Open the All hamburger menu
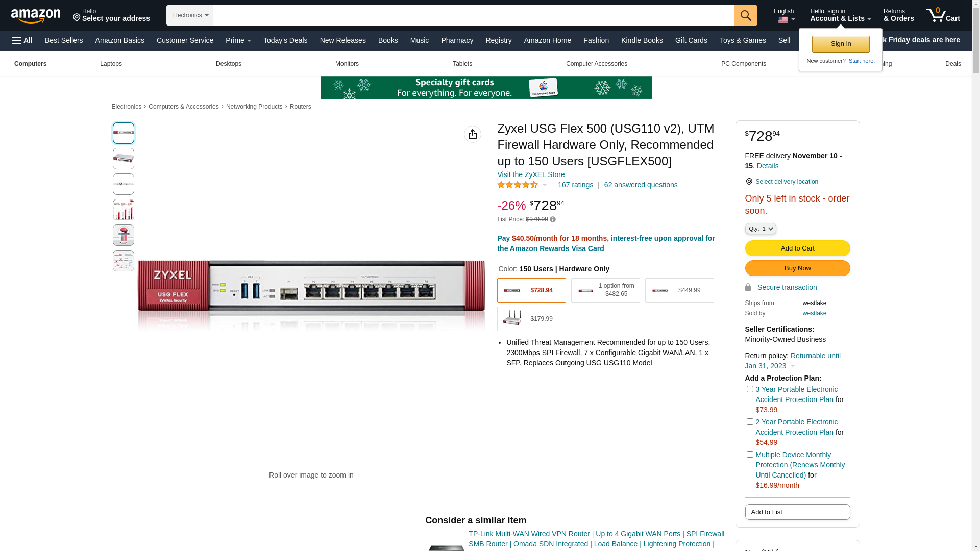This screenshot has width=980, height=551. tap(22, 40)
